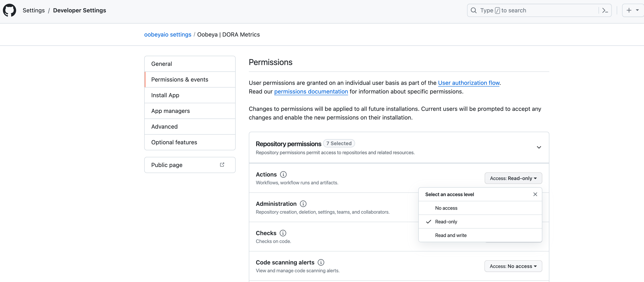Click info icon next to Checks
Image resolution: width=644 pixels, height=282 pixels.
coord(283,233)
